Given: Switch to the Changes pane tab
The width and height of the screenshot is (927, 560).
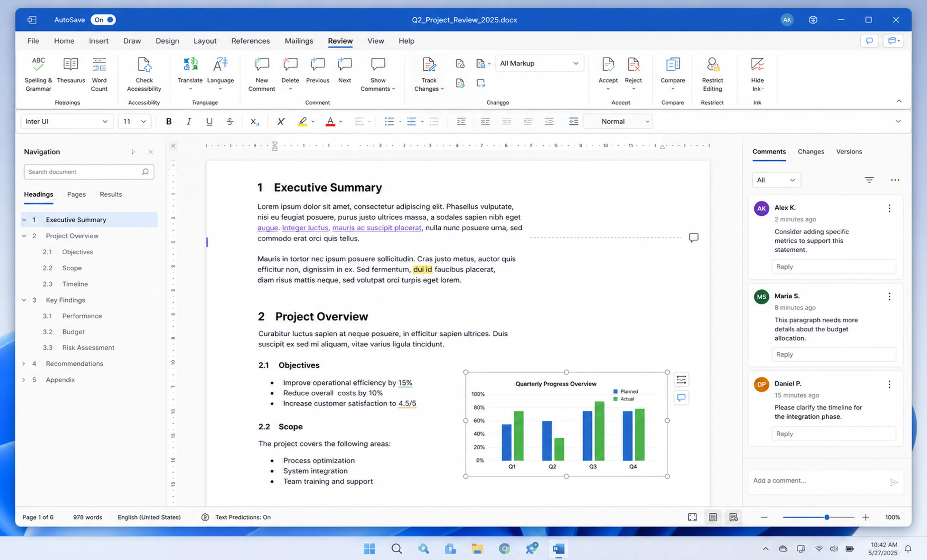Looking at the screenshot, I should click(x=811, y=152).
